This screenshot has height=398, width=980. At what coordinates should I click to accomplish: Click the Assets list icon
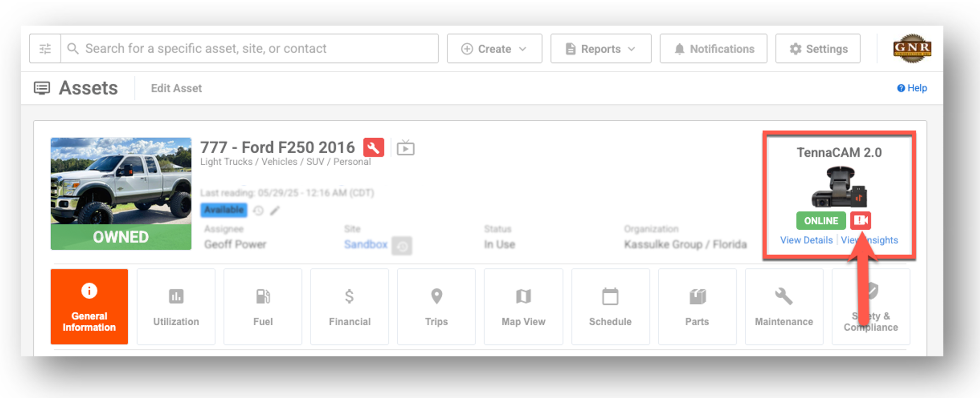pos(42,88)
